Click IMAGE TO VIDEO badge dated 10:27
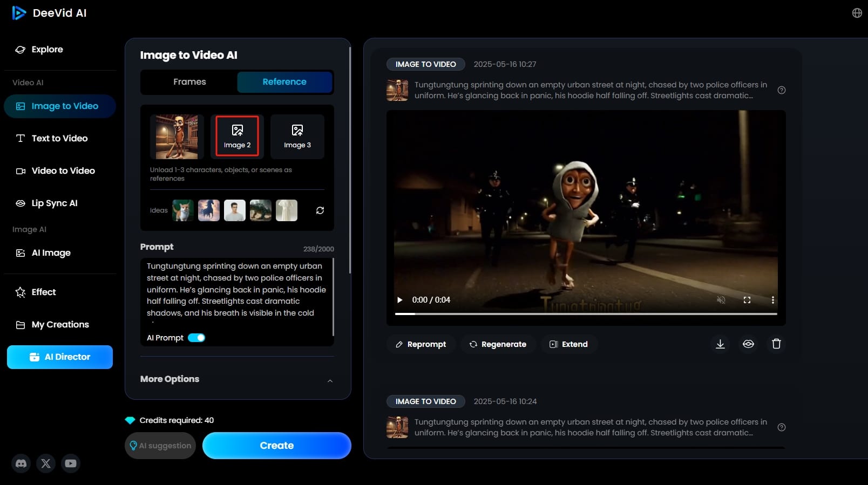Image resolution: width=868 pixels, height=485 pixels. click(x=426, y=64)
